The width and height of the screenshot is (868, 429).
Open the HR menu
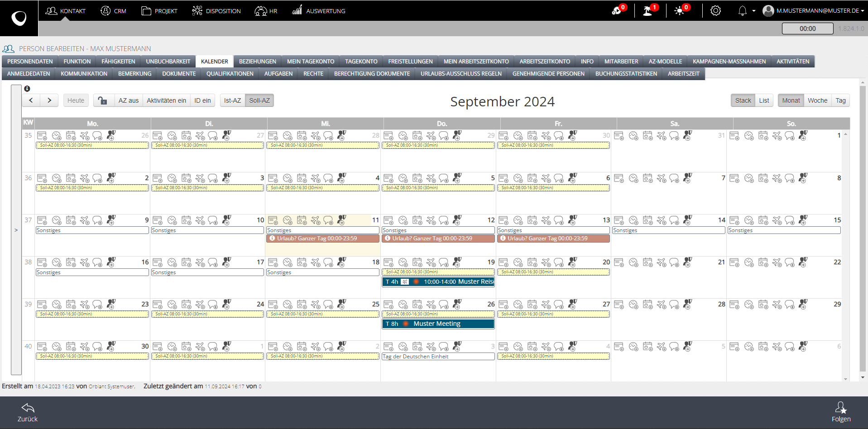point(266,11)
